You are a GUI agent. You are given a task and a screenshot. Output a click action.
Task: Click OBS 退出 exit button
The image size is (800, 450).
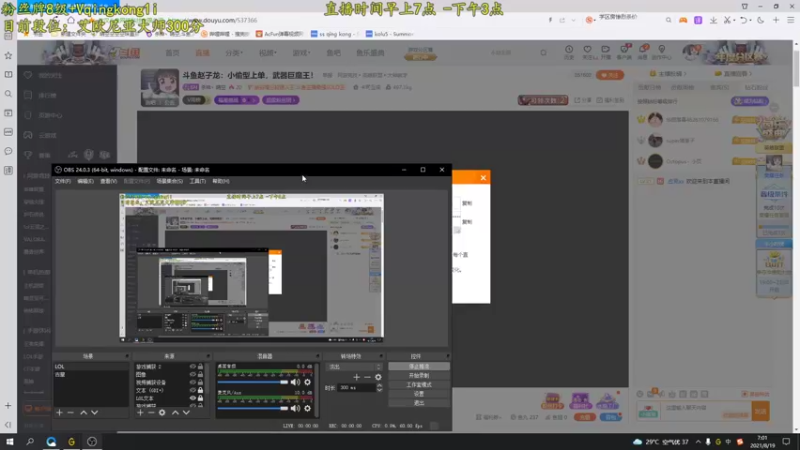pyautogui.click(x=419, y=403)
